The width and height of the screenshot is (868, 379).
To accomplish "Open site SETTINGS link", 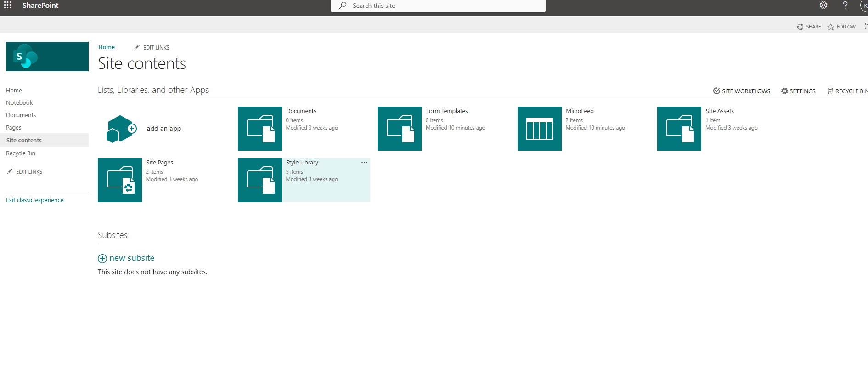I will (798, 91).
